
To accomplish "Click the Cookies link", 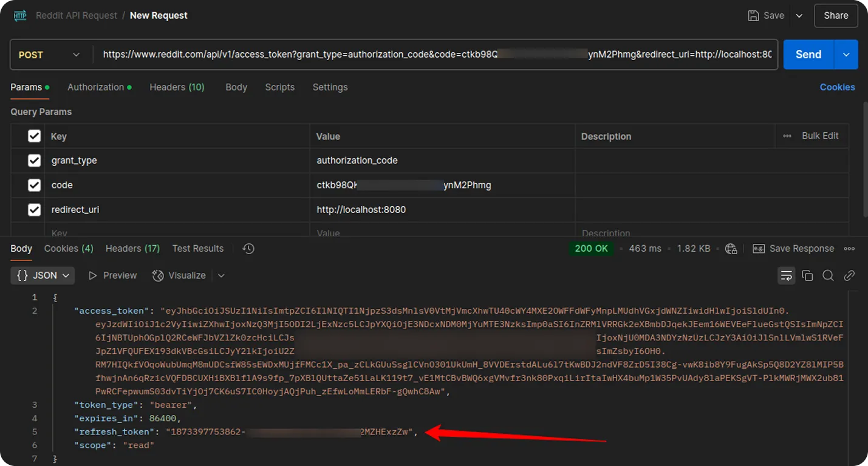I will click(837, 87).
